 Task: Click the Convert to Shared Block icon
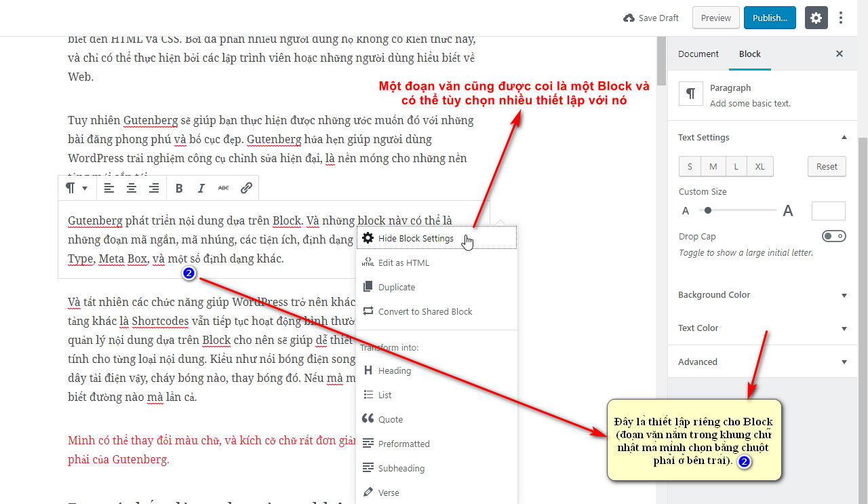coord(368,311)
